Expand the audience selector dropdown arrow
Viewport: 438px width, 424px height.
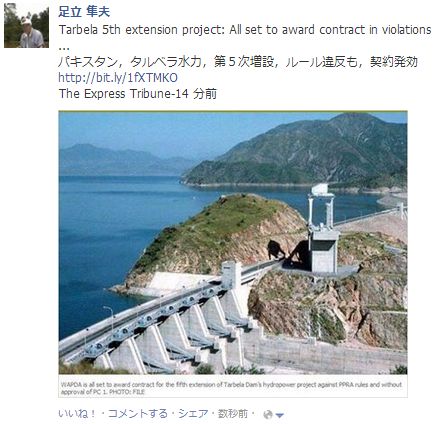pyautogui.click(x=280, y=415)
